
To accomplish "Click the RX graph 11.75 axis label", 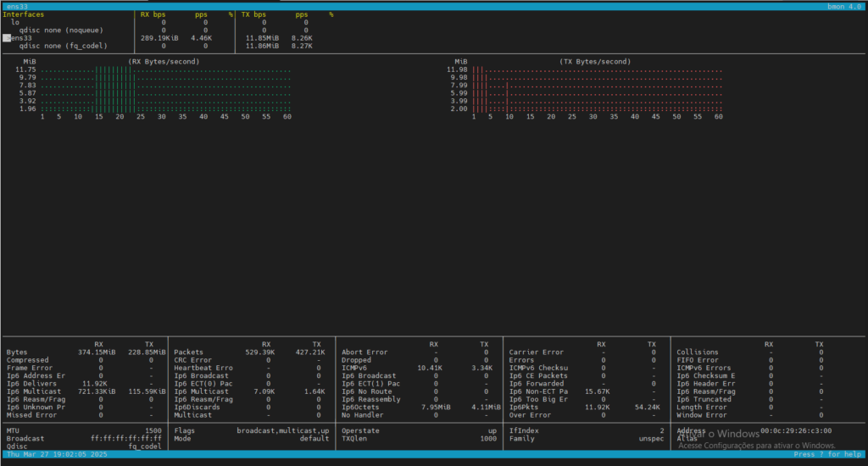I will [x=25, y=69].
